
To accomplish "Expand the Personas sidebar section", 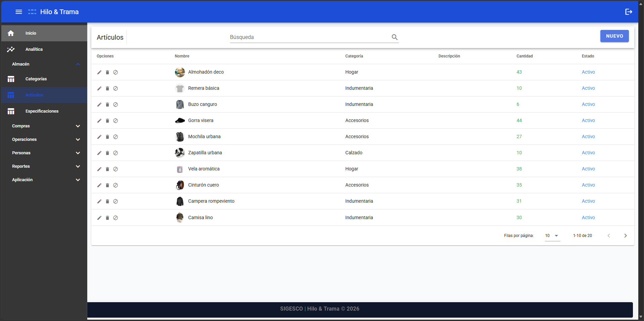I will [44, 153].
